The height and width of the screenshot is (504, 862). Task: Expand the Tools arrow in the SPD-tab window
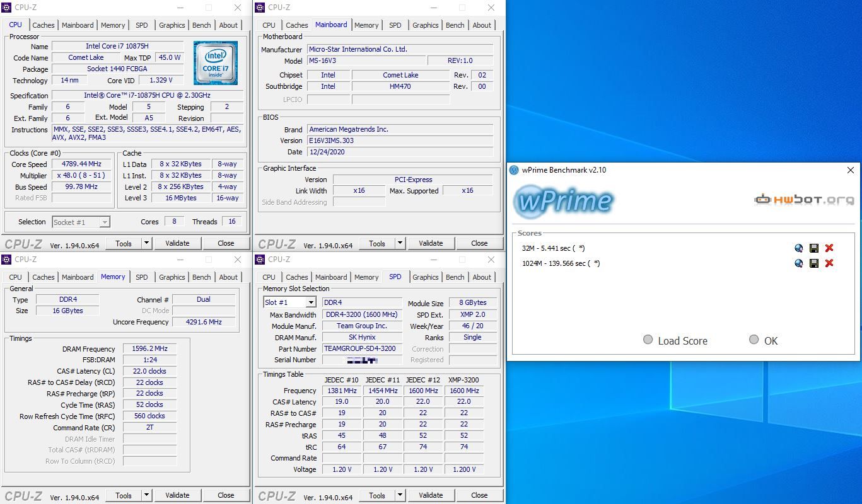400,495
